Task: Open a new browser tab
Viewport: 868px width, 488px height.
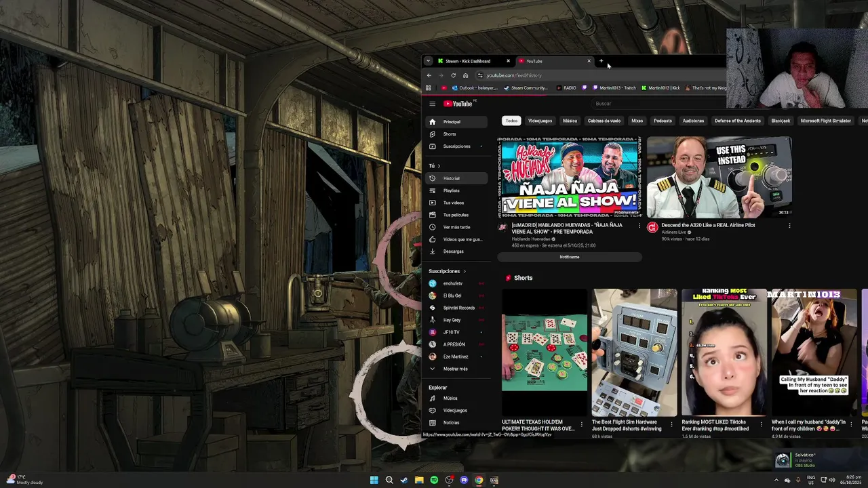Action: (601, 61)
